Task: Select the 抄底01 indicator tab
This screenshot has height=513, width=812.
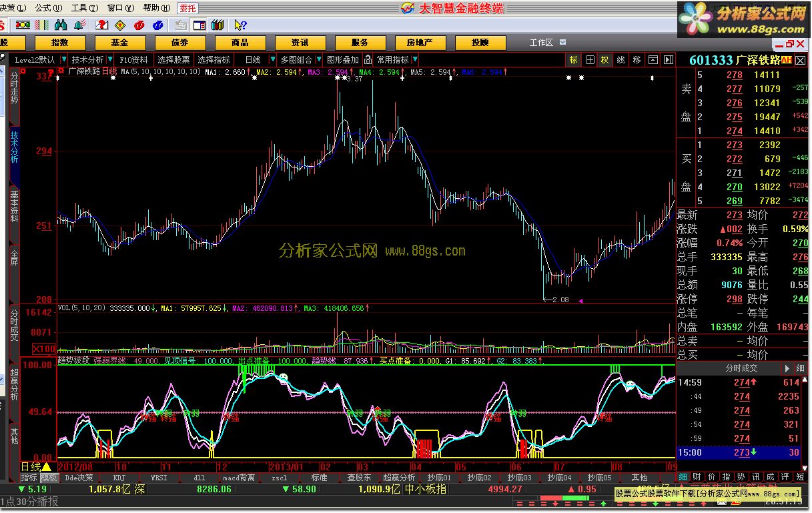Action: pos(439,478)
